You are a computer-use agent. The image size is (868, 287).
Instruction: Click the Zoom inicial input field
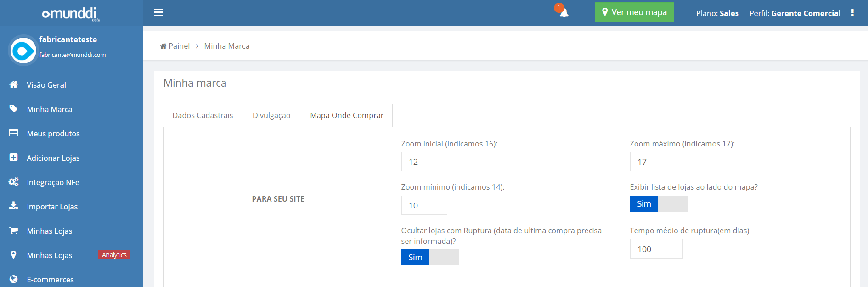(424, 162)
